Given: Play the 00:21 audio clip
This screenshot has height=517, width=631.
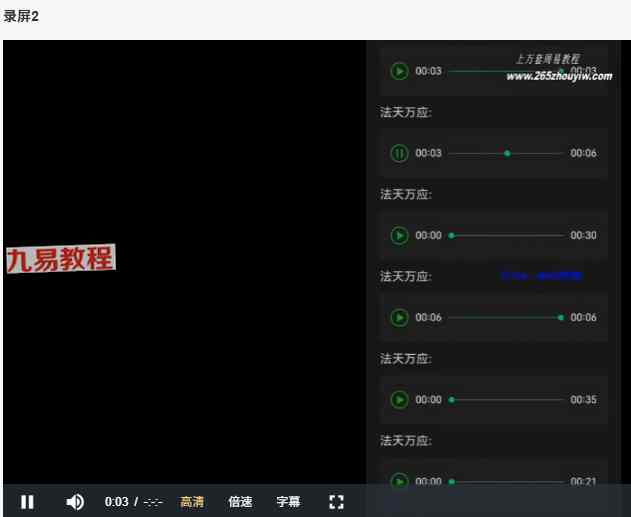Looking at the screenshot, I should [x=399, y=482].
